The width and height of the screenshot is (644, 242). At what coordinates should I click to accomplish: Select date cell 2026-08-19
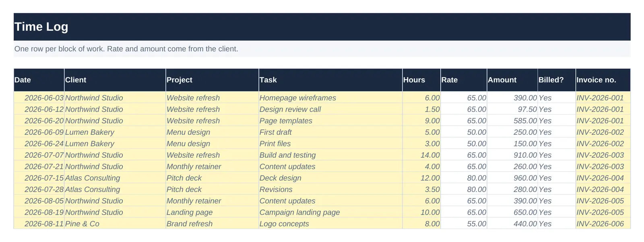[x=39, y=212]
